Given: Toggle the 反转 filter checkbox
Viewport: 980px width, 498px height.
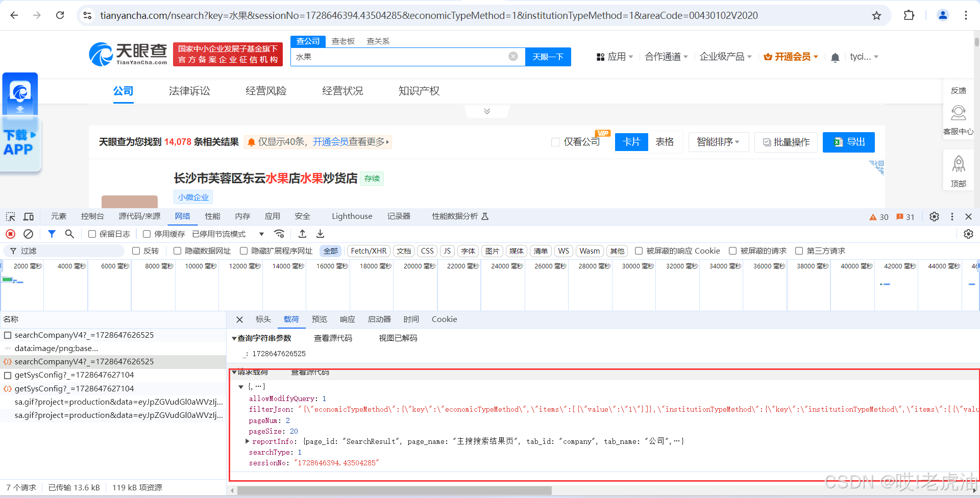Looking at the screenshot, I should tap(136, 251).
